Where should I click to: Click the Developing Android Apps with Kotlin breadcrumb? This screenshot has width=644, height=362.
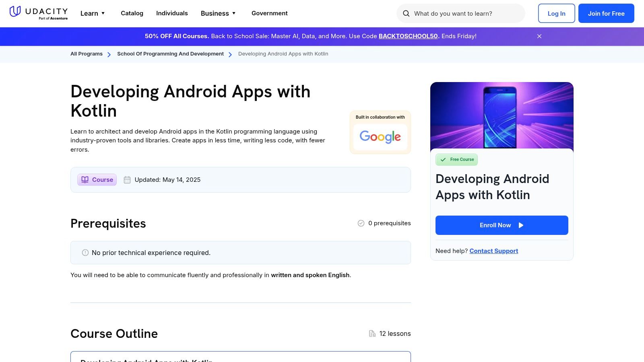pos(283,54)
